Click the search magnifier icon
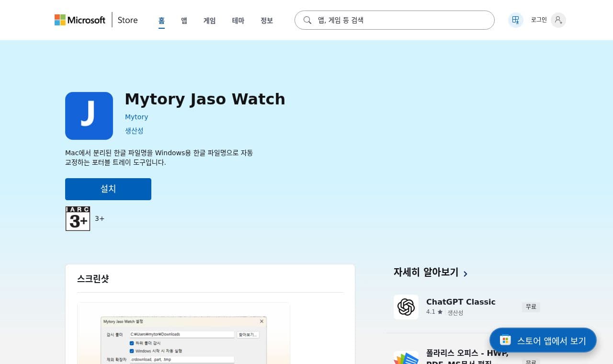613x364 pixels. [x=307, y=20]
